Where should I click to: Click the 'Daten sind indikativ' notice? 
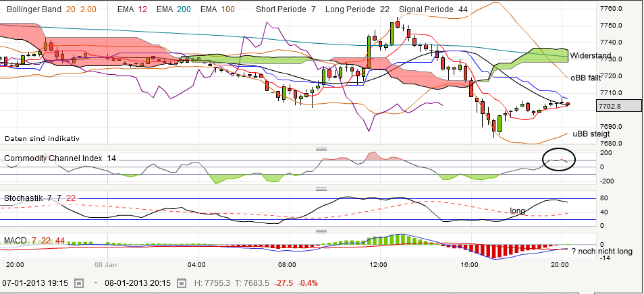[42, 139]
